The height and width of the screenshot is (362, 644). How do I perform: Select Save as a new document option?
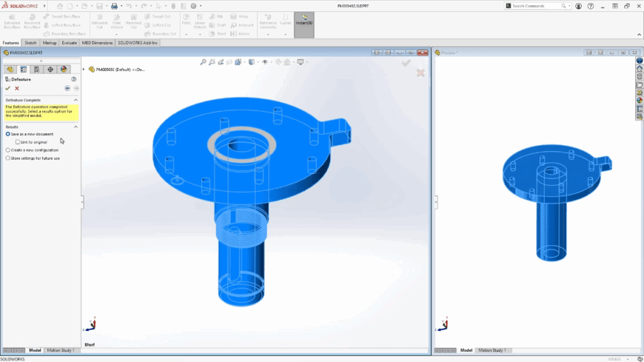8,133
